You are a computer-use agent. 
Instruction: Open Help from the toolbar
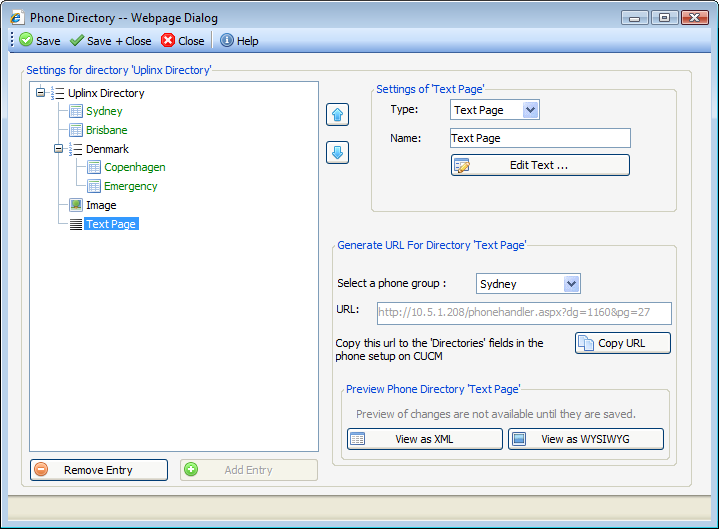click(239, 41)
